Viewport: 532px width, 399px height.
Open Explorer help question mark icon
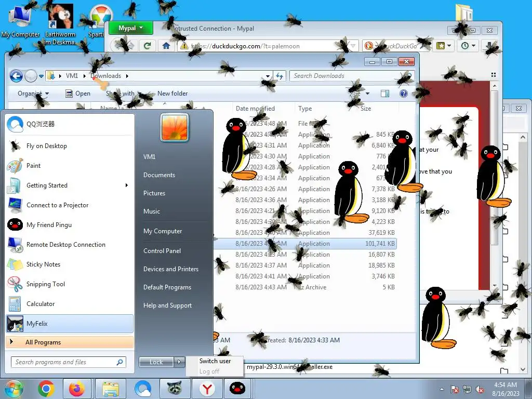click(403, 94)
